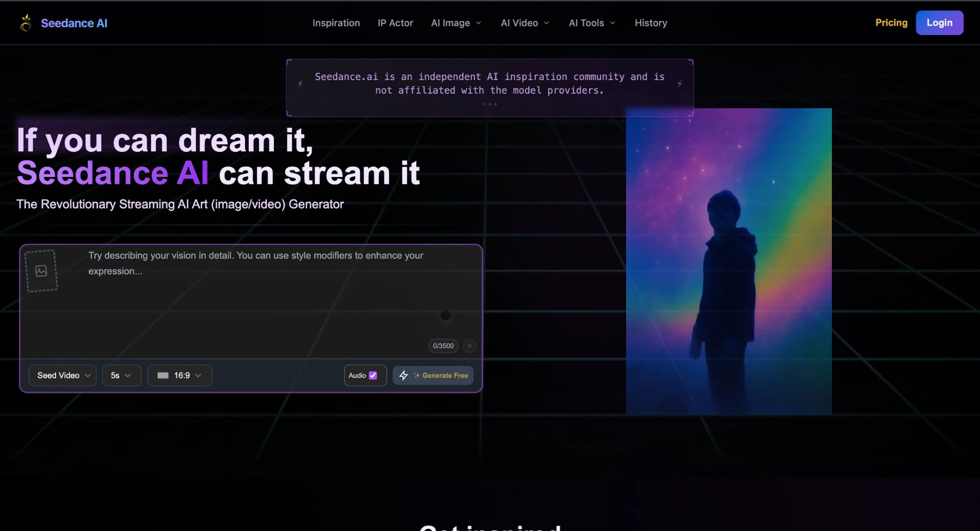Open the 5s duration dropdown
980x531 pixels.
pos(121,375)
